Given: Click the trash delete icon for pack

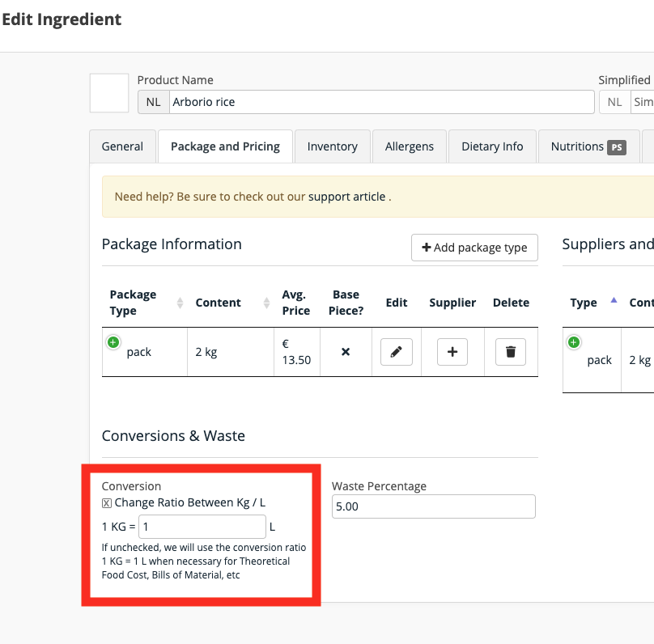Looking at the screenshot, I should pos(510,352).
